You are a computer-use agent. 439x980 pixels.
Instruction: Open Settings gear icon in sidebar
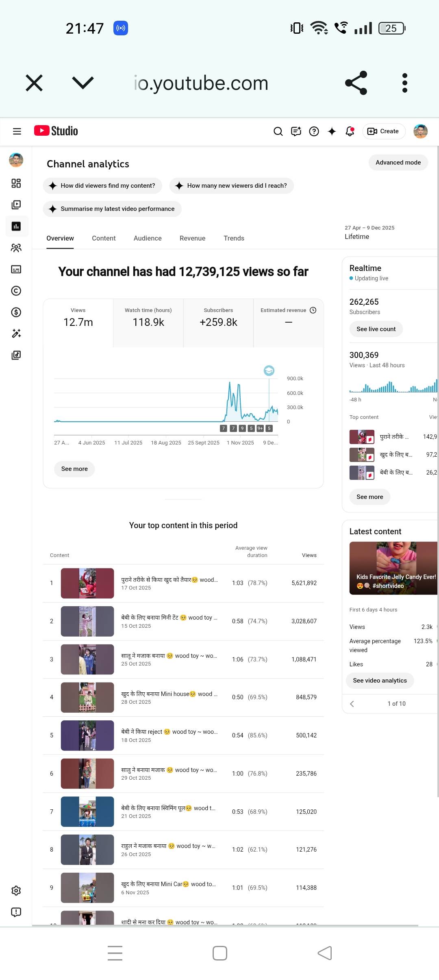tap(16, 891)
